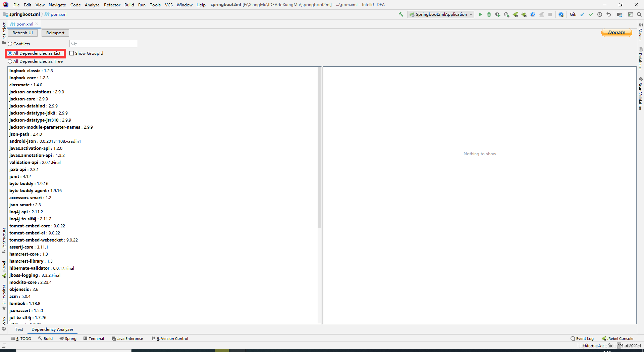644x352 pixels.
Task: Open the Refactor menu
Action: click(x=112, y=5)
